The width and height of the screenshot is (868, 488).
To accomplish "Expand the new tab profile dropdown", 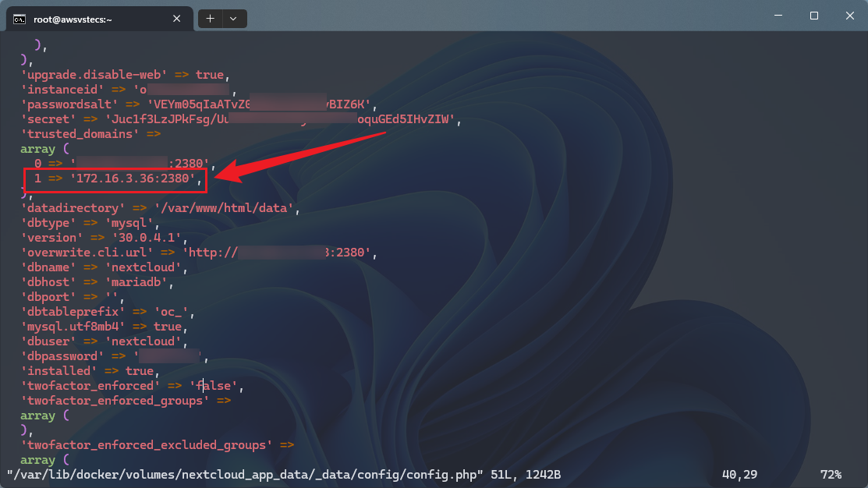I will point(234,19).
